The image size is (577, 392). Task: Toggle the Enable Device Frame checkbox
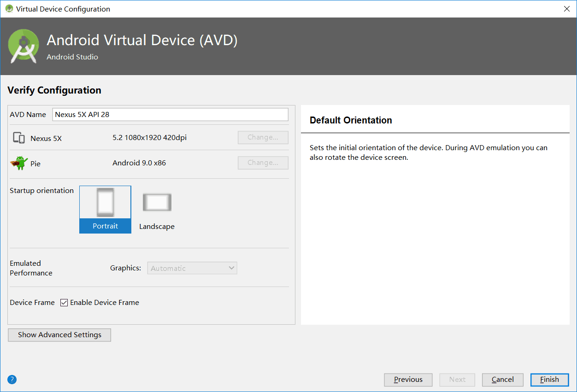click(x=64, y=303)
